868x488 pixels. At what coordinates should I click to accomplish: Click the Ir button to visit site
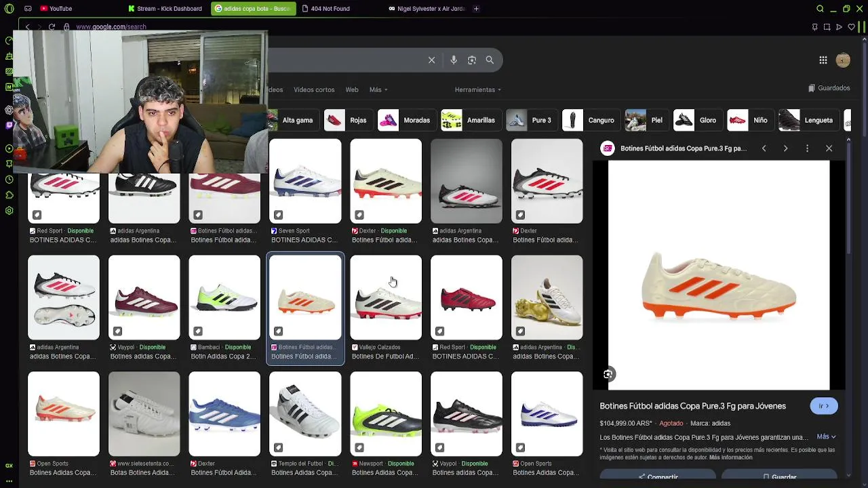point(824,406)
